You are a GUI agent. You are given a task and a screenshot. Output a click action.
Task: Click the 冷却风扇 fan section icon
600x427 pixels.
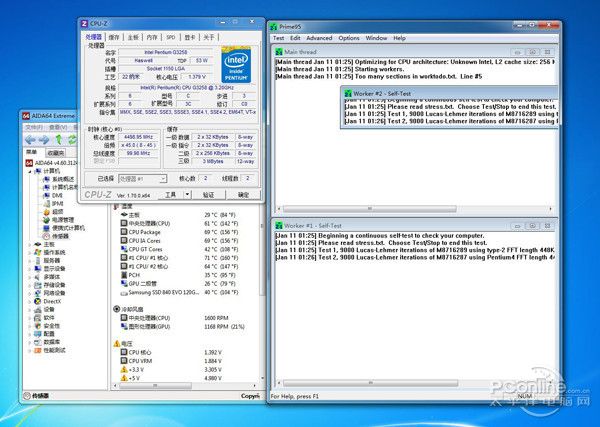tap(117, 309)
